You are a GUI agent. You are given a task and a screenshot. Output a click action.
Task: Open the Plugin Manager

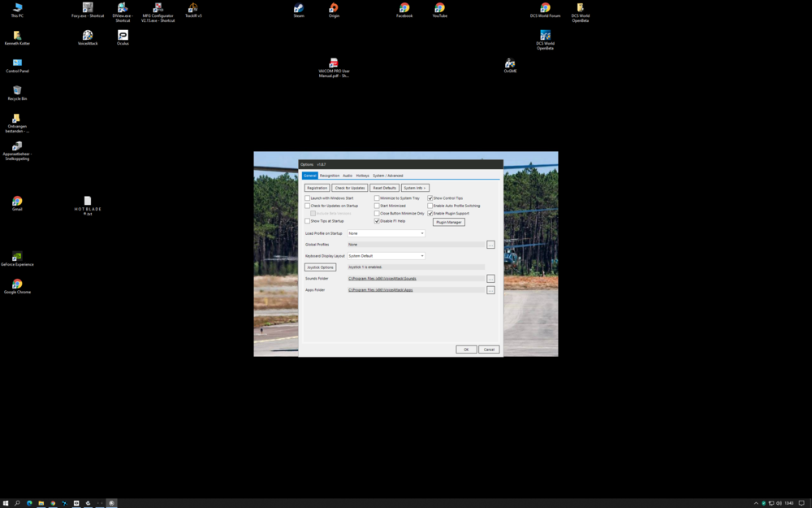point(448,222)
